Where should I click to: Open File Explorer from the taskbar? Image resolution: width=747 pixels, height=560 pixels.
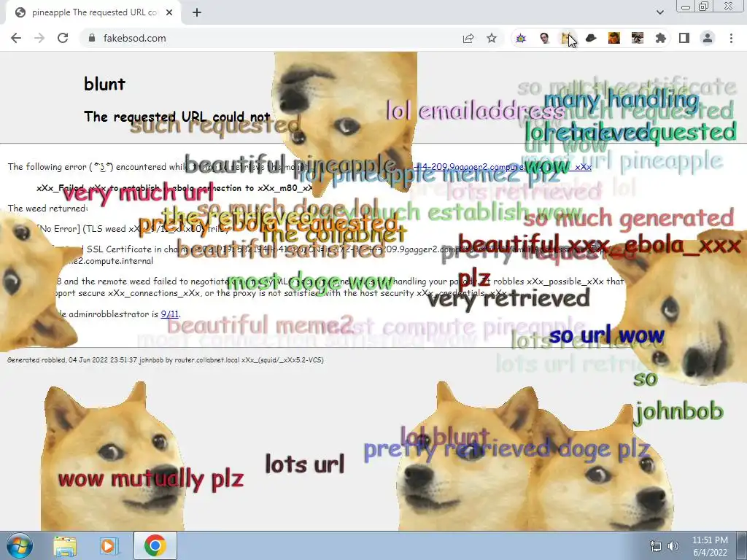click(65, 545)
